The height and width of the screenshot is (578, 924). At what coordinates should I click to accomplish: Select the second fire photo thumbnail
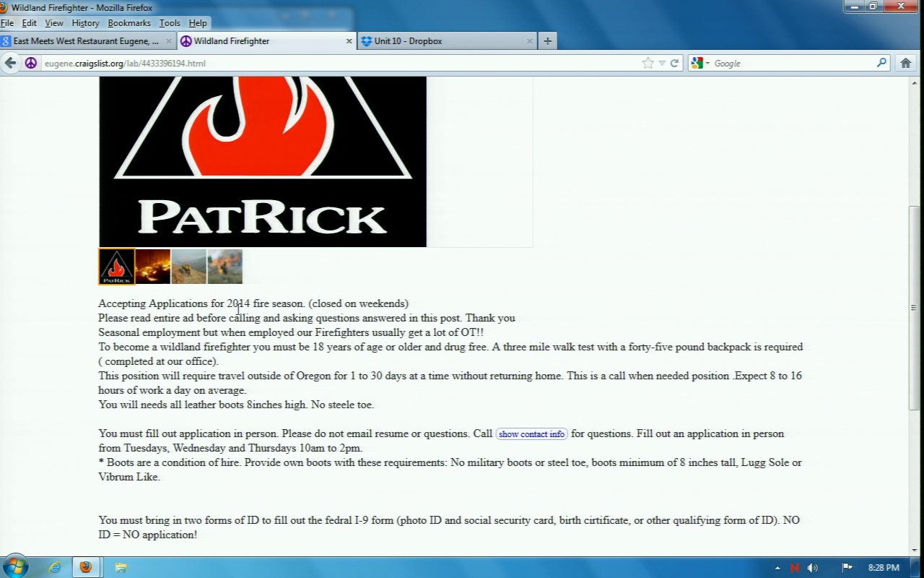pos(152,267)
